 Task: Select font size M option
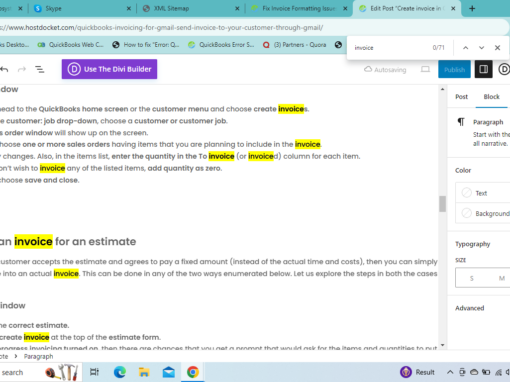tap(502, 278)
